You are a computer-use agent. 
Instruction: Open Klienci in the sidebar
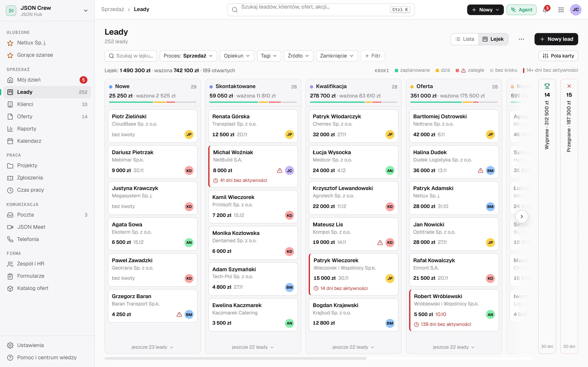47,104
